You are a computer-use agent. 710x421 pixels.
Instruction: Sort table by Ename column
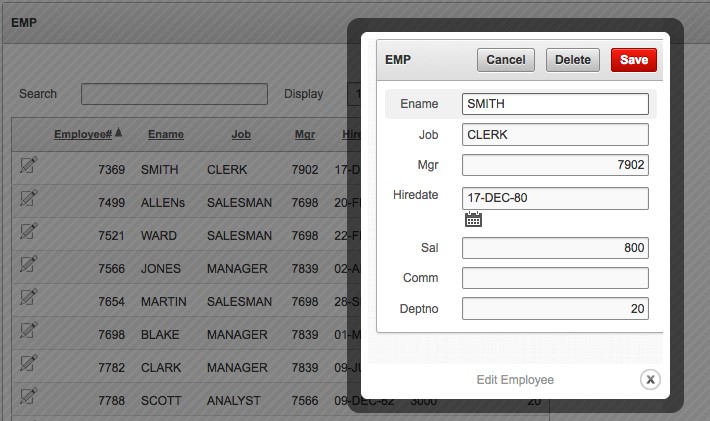(x=166, y=134)
